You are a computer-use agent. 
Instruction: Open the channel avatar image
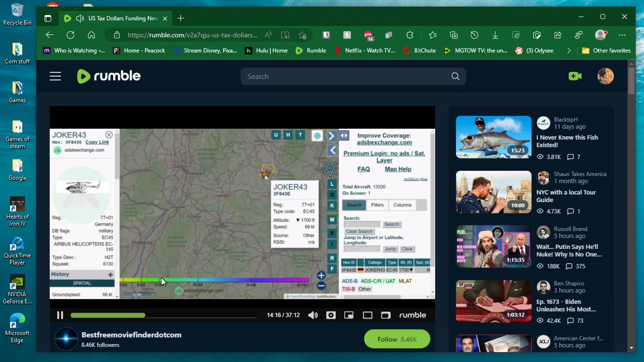pos(66,339)
